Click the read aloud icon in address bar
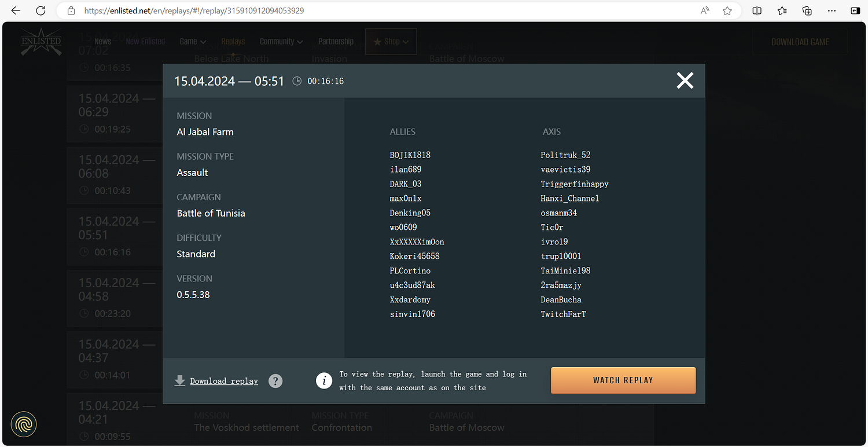868x447 pixels. (x=705, y=10)
